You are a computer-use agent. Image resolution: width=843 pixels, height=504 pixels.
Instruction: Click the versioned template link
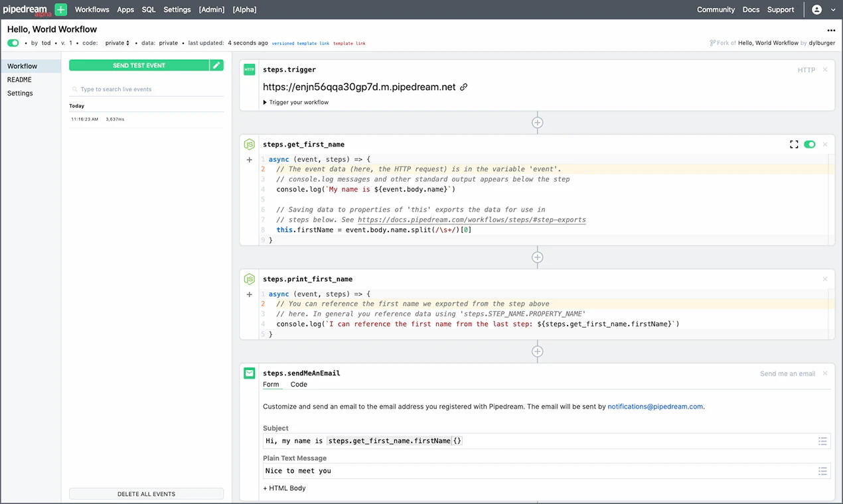point(301,43)
